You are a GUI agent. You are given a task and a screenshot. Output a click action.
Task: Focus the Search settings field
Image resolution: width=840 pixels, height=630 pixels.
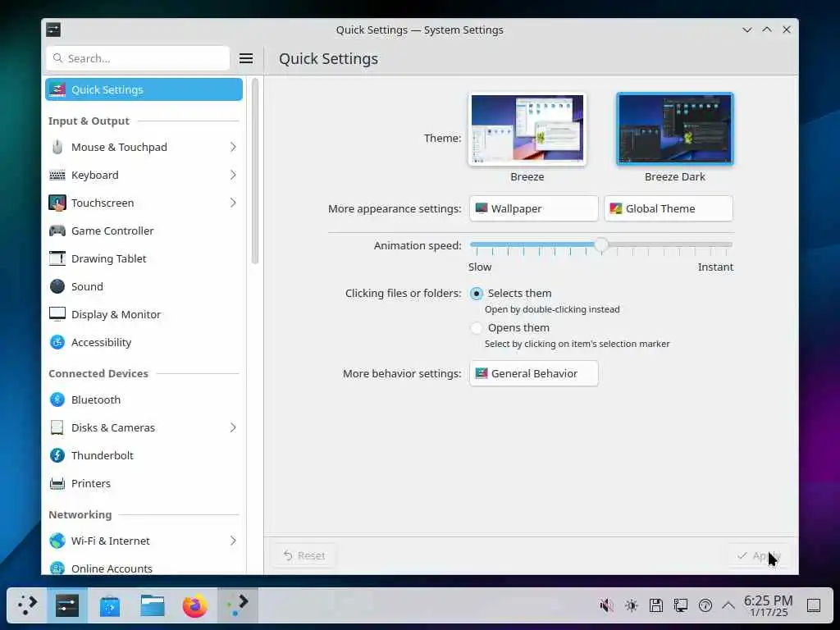(138, 58)
